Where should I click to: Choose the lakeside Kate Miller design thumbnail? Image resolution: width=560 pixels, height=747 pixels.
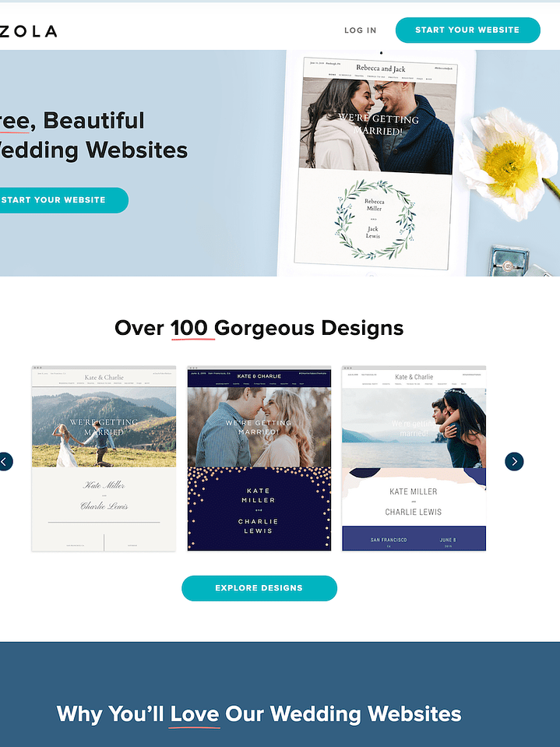pos(414,458)
